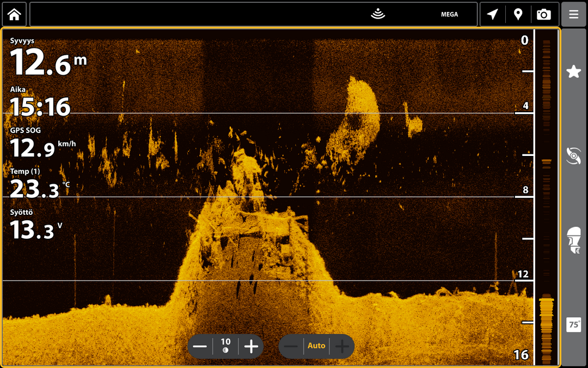Select the sensitivity value 10 control

click(x=225, y=346)
